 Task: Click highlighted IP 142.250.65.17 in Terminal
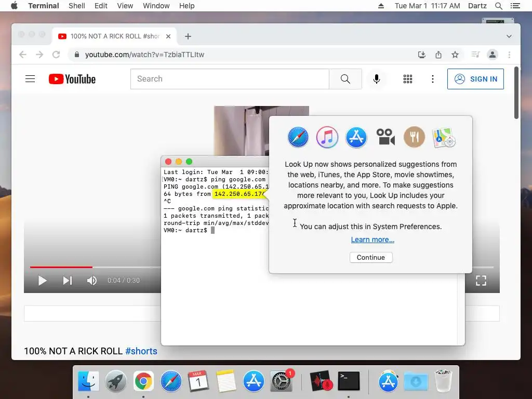pos(239,194)
